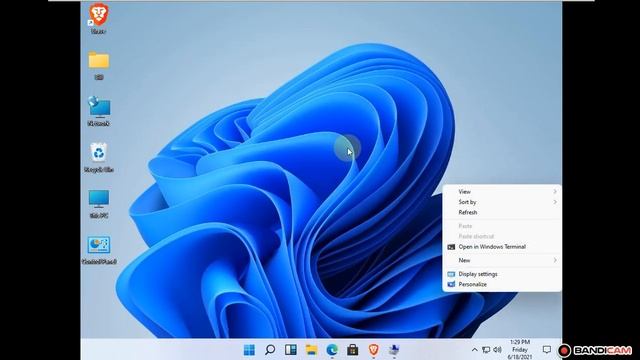Select the Recycle Bin desktop icon
The height and width of the screenshot is (360, 640).
(x=98, y=158)
